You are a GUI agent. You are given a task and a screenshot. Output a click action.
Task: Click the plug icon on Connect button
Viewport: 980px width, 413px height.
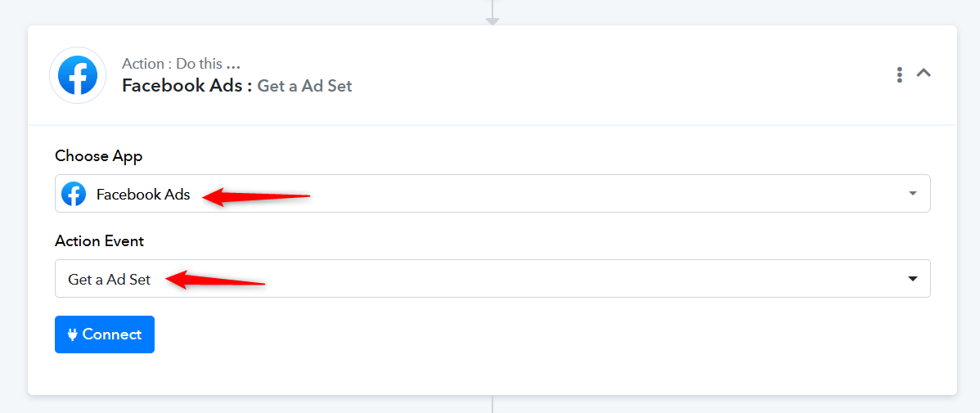(73, 334)
